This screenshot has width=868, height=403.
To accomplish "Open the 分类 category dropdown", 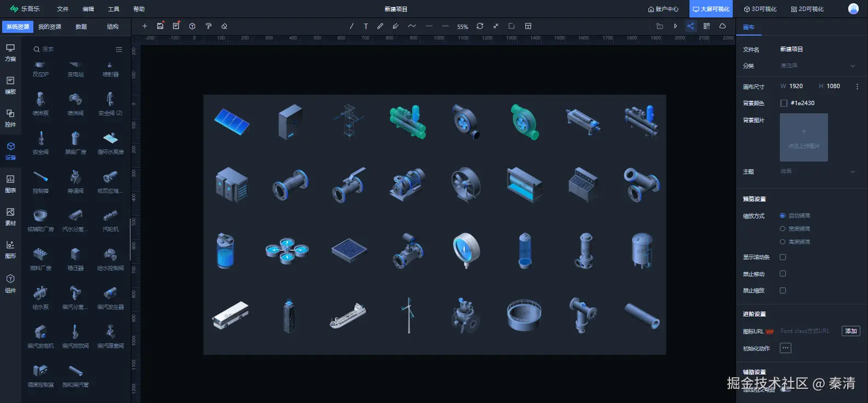I will (817, 66).
